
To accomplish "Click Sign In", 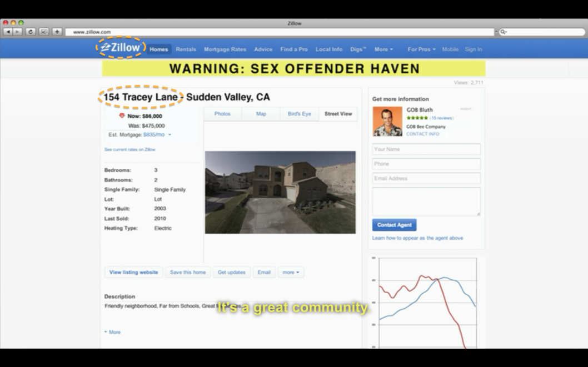I will (474, 49).
